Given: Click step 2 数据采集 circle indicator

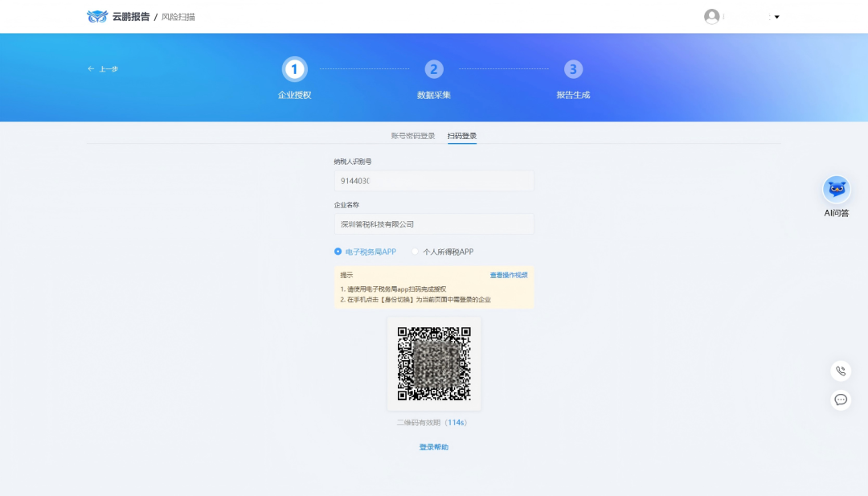Looking at the screenshot, I should (434, 70).
